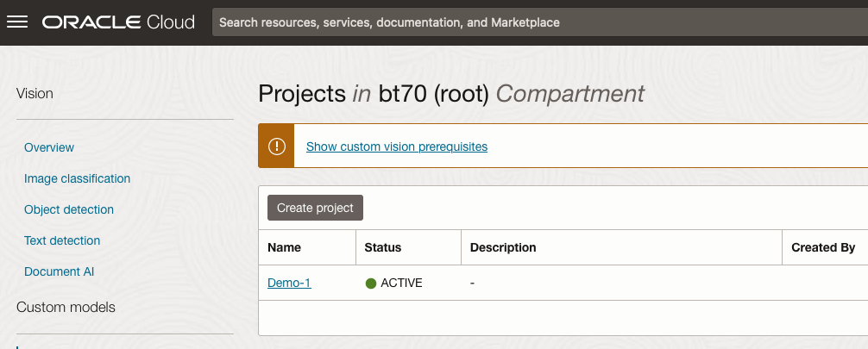Click the Status column header
The width and height of the screenshot is (868, 349).
(383, 247)
